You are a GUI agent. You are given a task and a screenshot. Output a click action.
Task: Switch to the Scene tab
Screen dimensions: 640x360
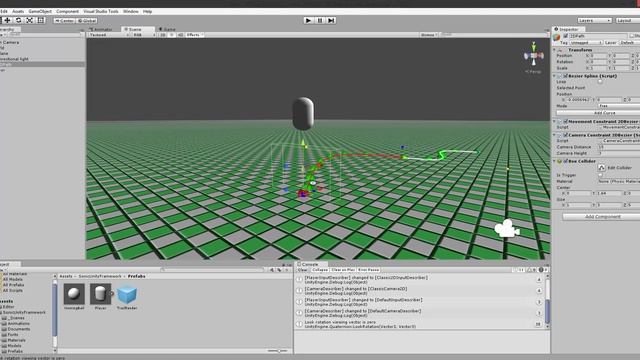[138, 29]
